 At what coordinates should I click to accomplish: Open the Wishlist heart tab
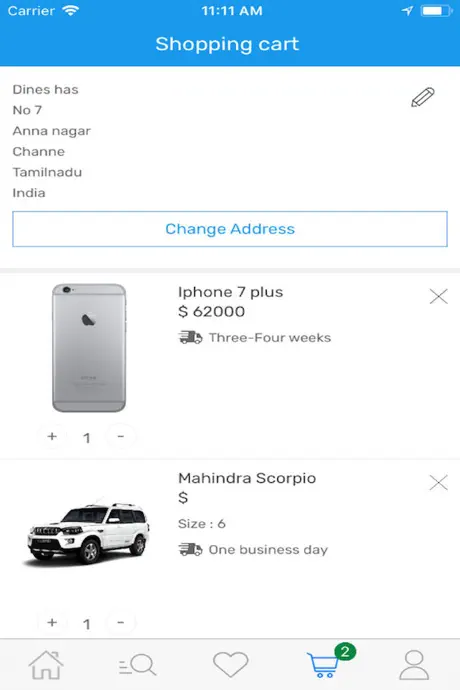[x=231, y=664]
